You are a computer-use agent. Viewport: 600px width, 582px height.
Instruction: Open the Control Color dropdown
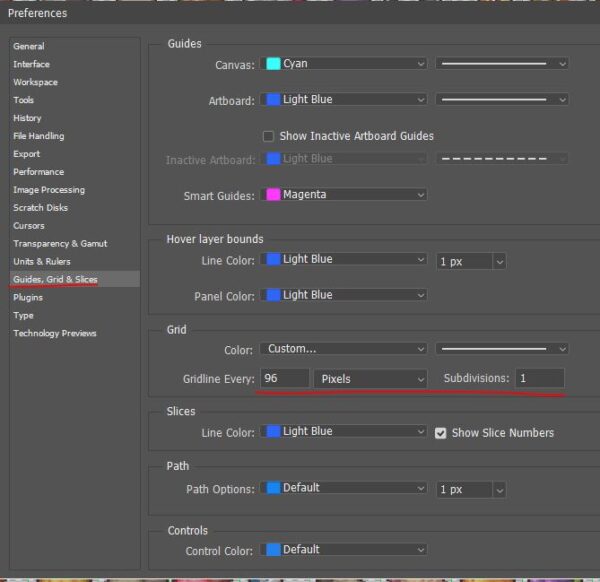[x=344, y=550]
